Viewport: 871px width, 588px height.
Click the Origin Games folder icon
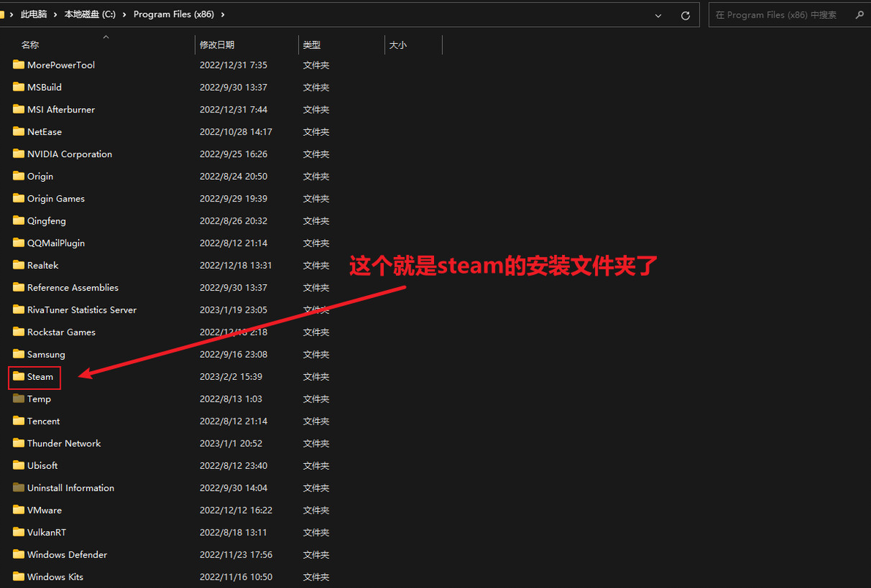tap(18, 198)
